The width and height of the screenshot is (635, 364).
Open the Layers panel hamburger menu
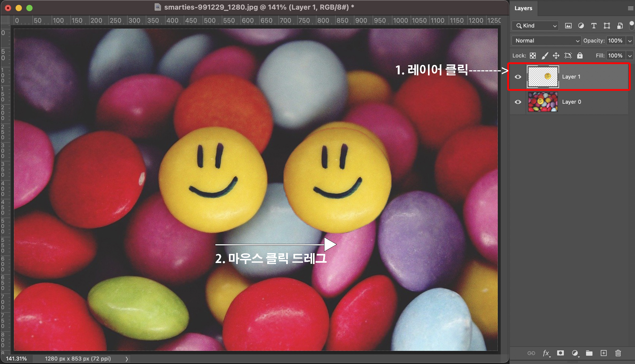click(630, 8)
